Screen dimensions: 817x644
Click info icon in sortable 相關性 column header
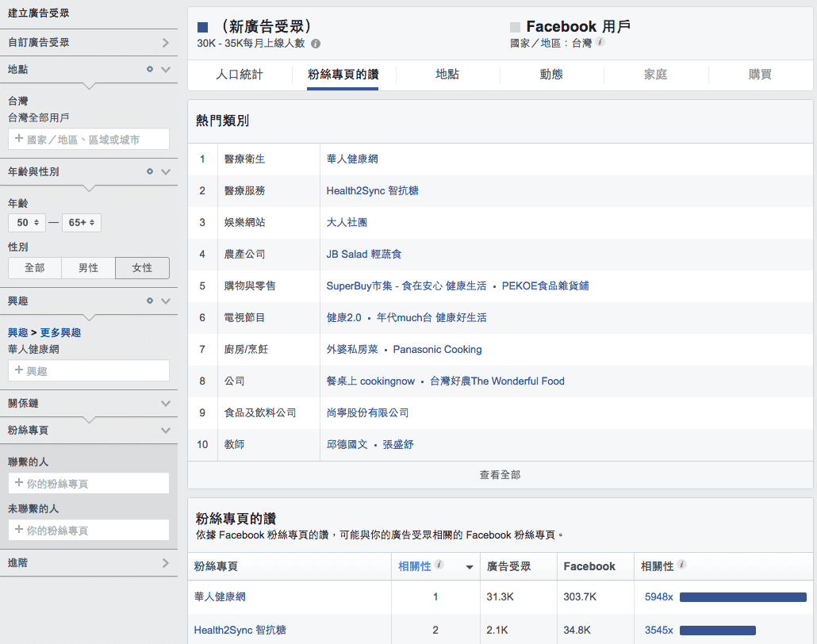coord(439,565)
